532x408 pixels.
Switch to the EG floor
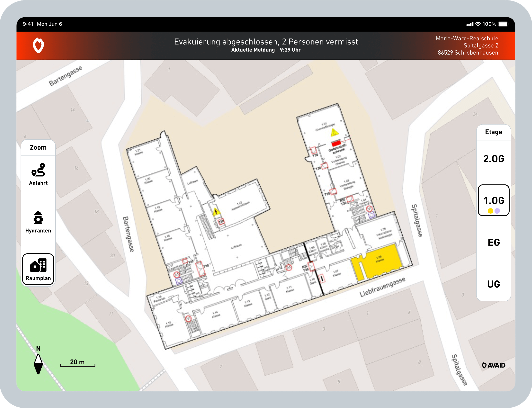click(x=493, y=242)
